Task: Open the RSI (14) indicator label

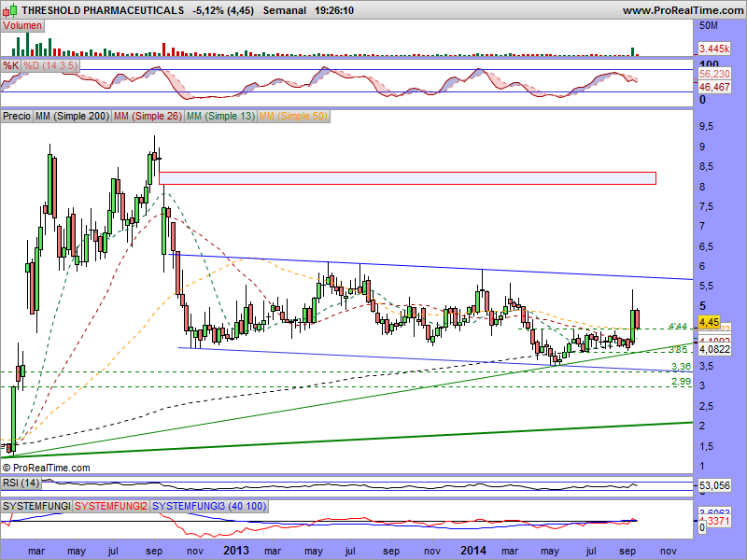Action: [21, 483]
